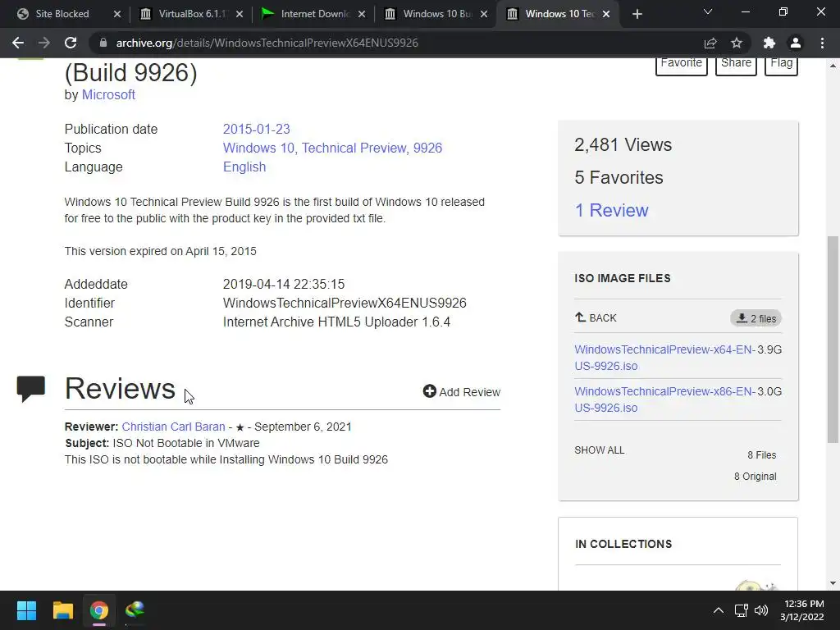Open the Windows 10 topic link

point(259,148)
